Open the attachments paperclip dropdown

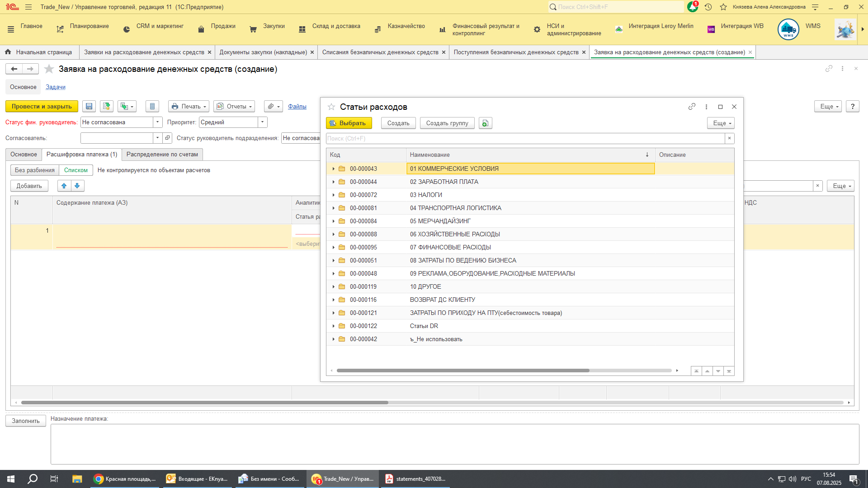274,106
